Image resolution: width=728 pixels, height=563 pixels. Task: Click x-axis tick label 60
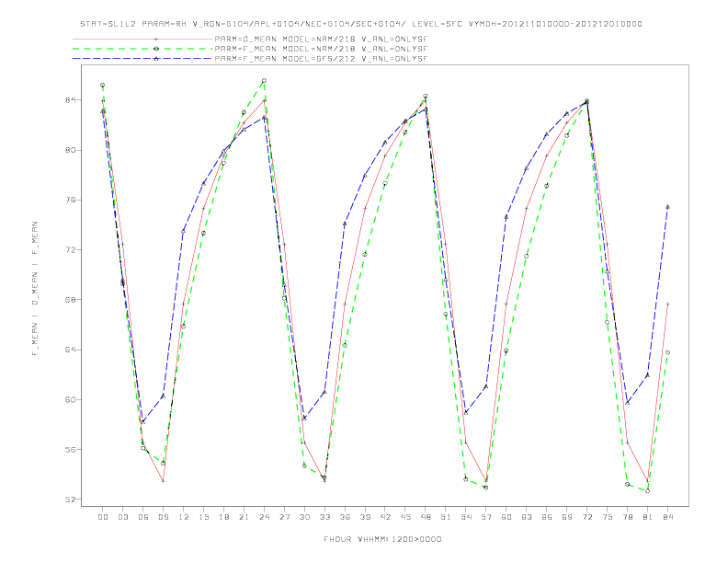point(506,517)
